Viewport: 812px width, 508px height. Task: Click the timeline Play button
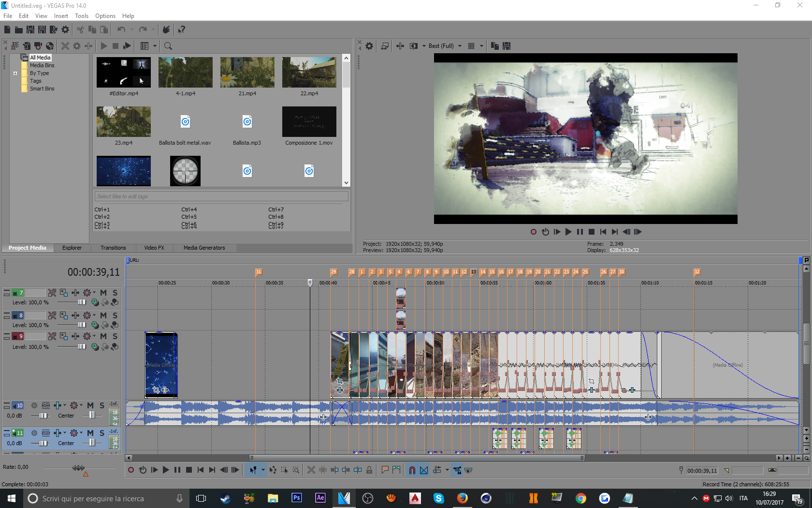click(166, 470)
